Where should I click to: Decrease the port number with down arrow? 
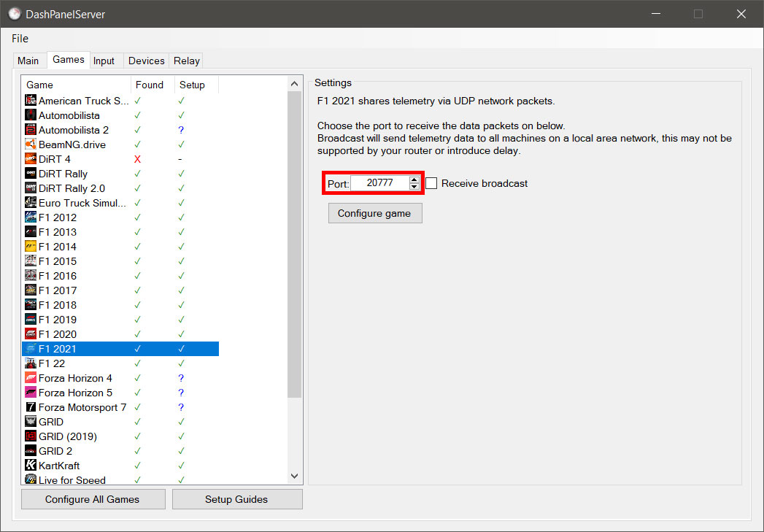click(414, 187)
